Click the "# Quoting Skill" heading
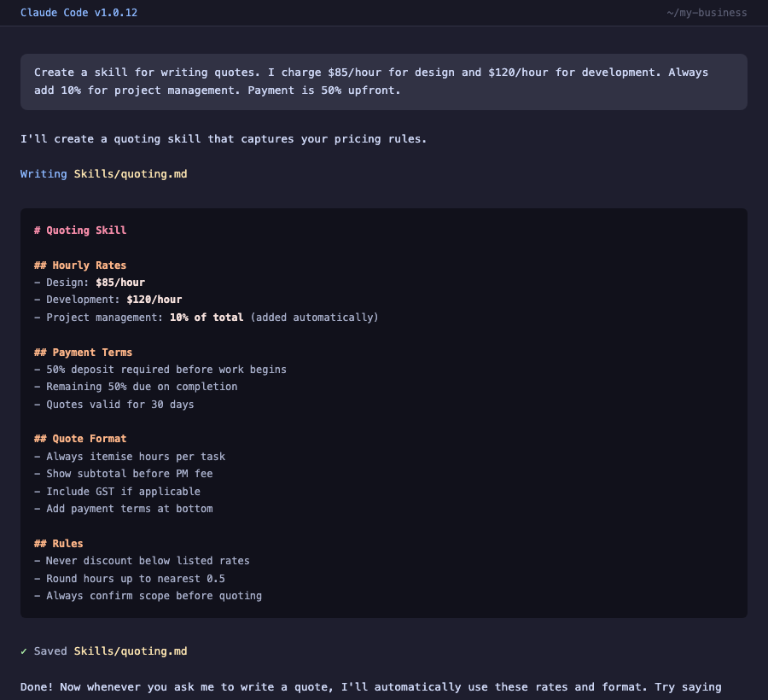Viewport: 768px width, 700px height. pos(80,230)
